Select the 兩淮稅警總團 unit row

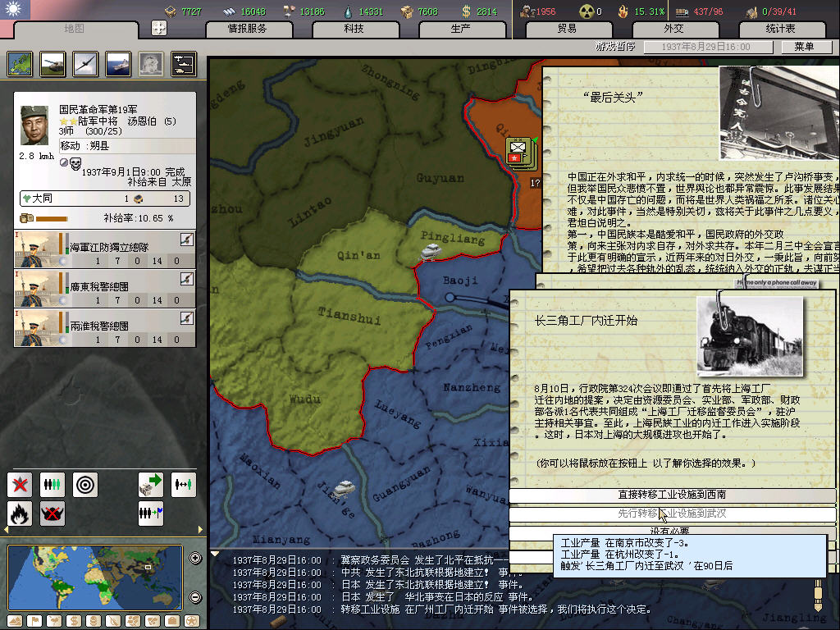[105, 328]
